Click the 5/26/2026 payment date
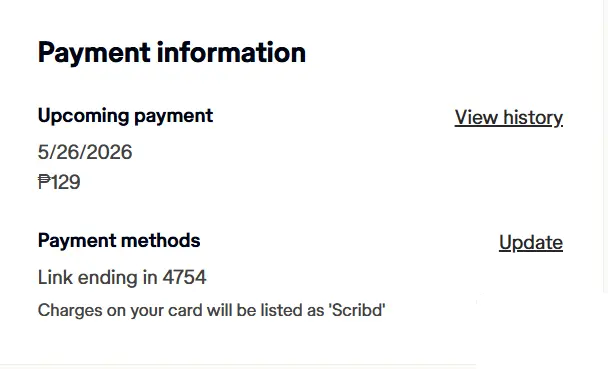The image size is (608, 369). (x=85, y=152)
